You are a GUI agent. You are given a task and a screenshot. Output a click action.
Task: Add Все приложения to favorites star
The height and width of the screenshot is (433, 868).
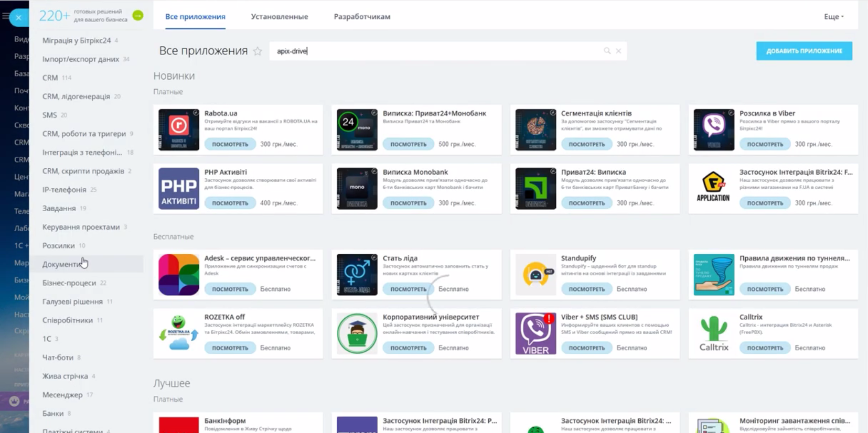pos(258,51)
